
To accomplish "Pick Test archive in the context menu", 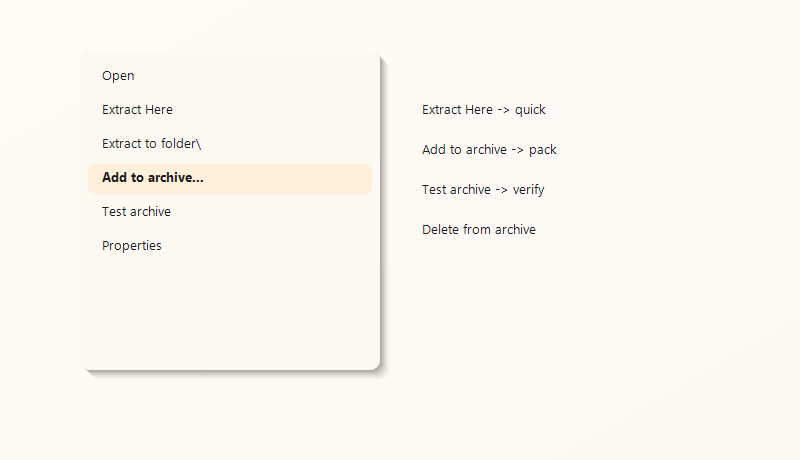I will (x=230, y=212).
